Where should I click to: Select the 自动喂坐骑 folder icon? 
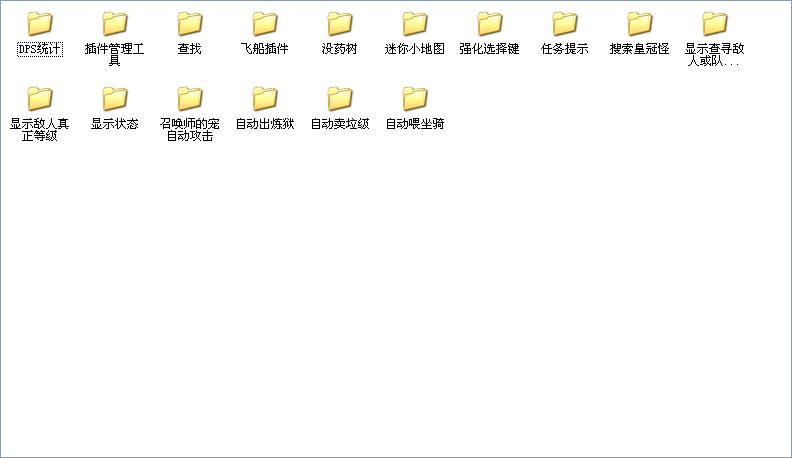415,98
